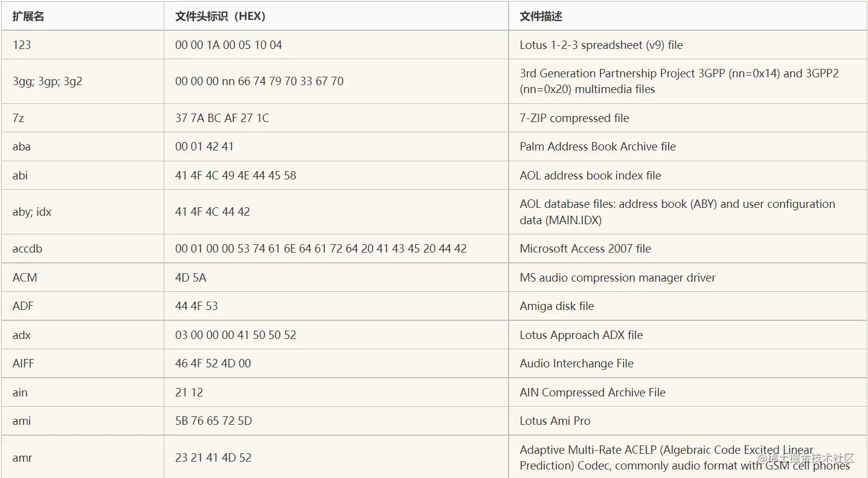Click the Microsoft Access 2007 file description
The width and height of the screenshot is (868, 478).
(585, 248)
